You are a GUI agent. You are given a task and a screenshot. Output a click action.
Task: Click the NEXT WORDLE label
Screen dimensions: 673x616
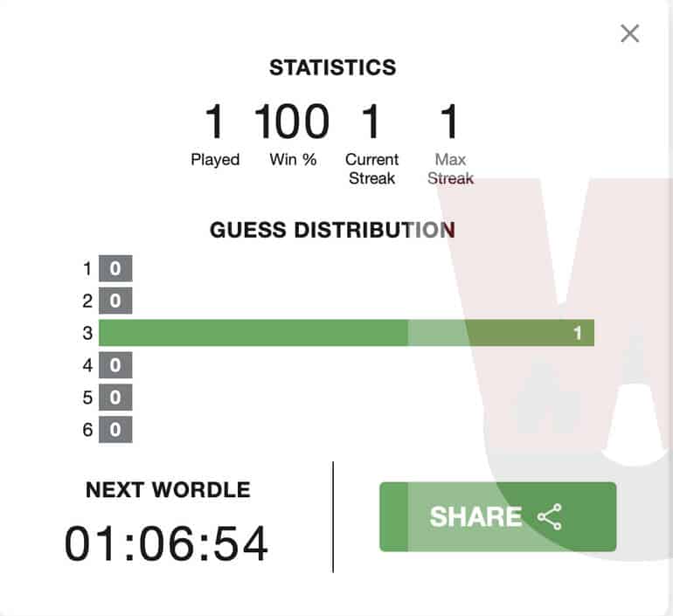[x=168, y=489]
